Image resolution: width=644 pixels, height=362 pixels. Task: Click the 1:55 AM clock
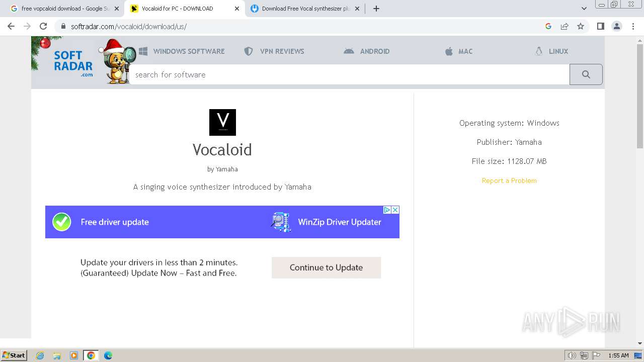[x=618, y=355]
